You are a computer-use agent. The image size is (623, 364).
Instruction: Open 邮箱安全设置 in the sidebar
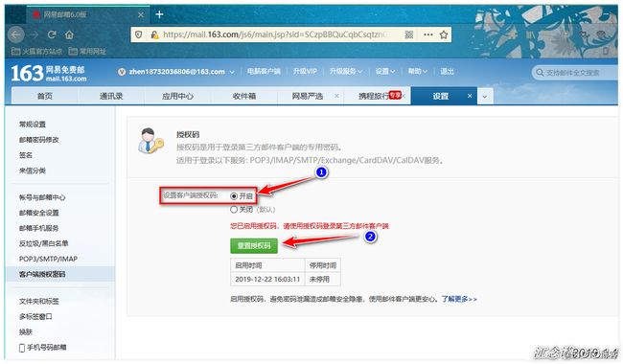[x=39, y=213]
